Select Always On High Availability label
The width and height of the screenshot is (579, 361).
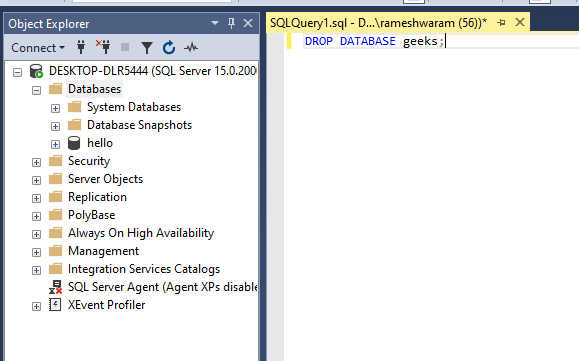tap(141, 233)
